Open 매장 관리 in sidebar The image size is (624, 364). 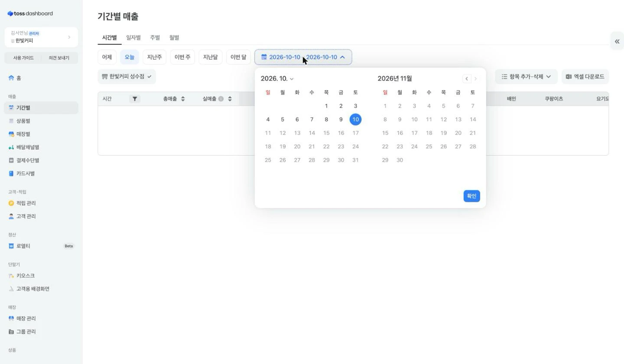41,318
